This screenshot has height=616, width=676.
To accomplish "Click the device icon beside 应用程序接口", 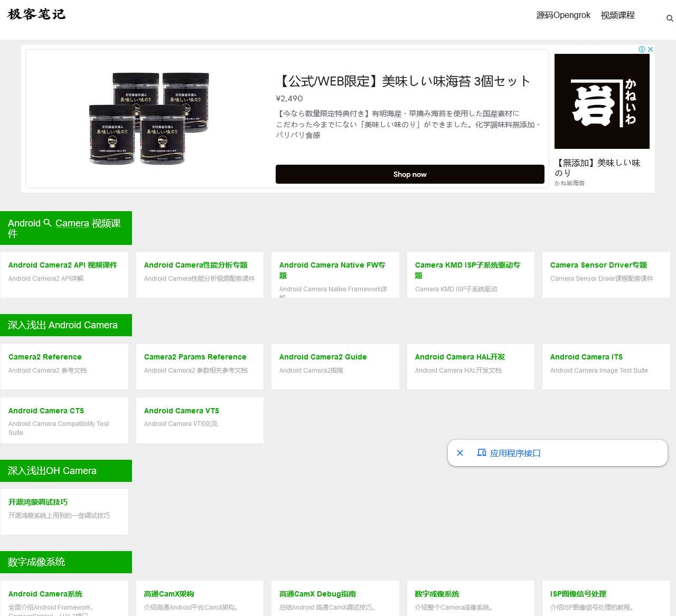I will 482,452.
